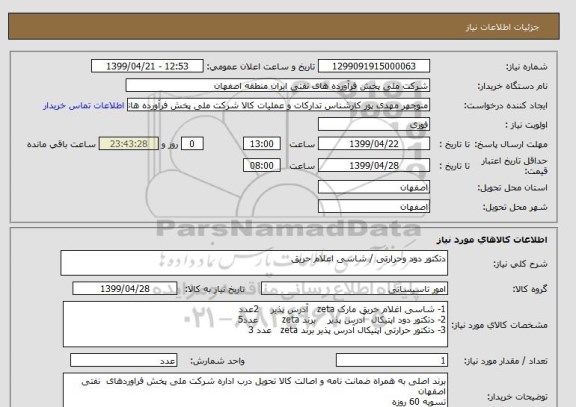The width and height of the screenshot is (576, 407).
Task: Select the remaining days field showing 0
Action: tap(192, 144)
